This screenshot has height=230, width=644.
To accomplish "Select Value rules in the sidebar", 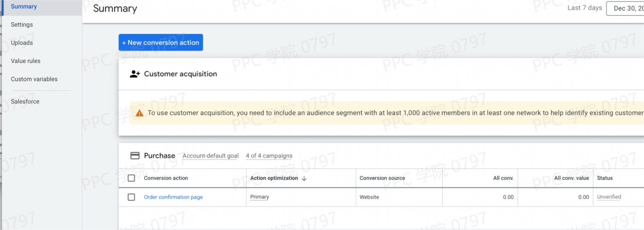I will (x=26, y=61).
